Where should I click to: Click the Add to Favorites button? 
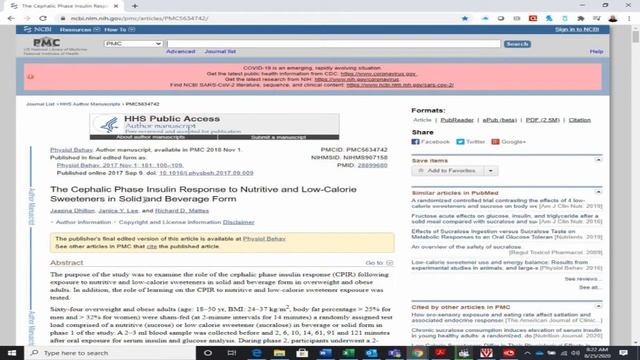tap(448, 171)
